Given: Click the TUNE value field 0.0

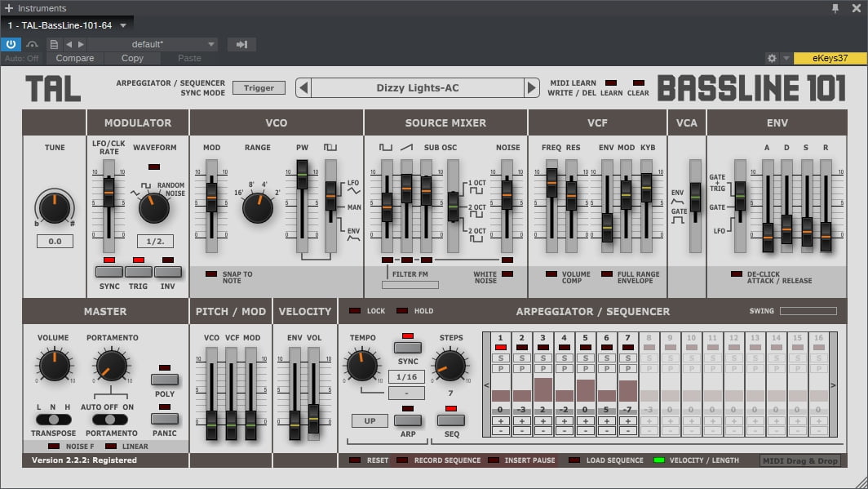Looking at the screenshot, I should click(55, 242).
